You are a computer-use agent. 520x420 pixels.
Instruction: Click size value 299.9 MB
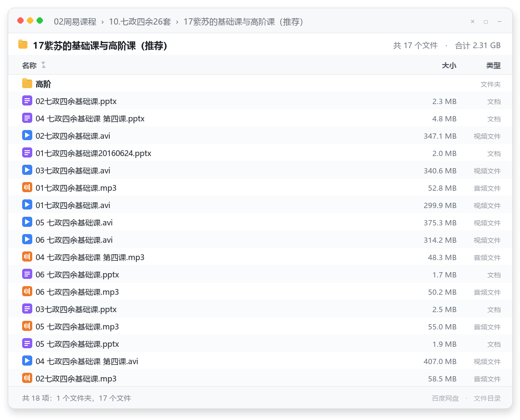pos(440,205)
